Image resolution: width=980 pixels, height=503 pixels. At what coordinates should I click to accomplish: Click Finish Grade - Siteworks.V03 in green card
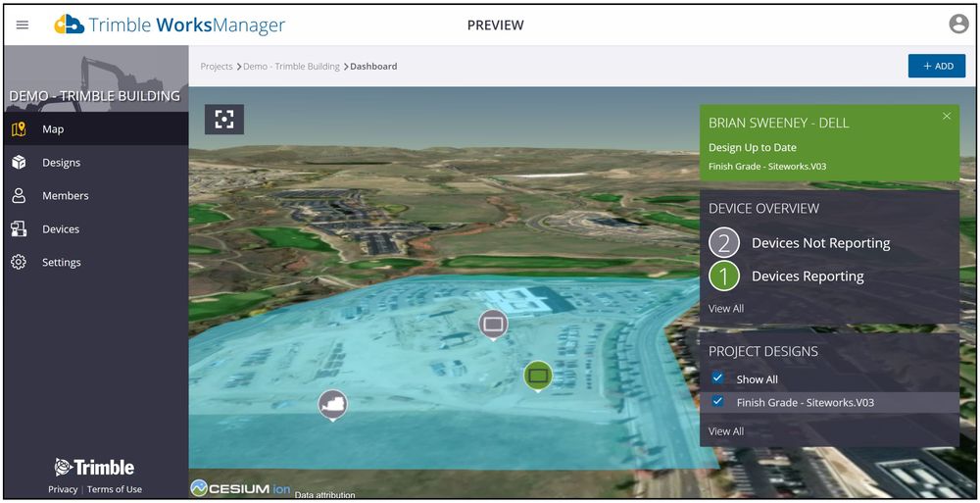point(767,167)
